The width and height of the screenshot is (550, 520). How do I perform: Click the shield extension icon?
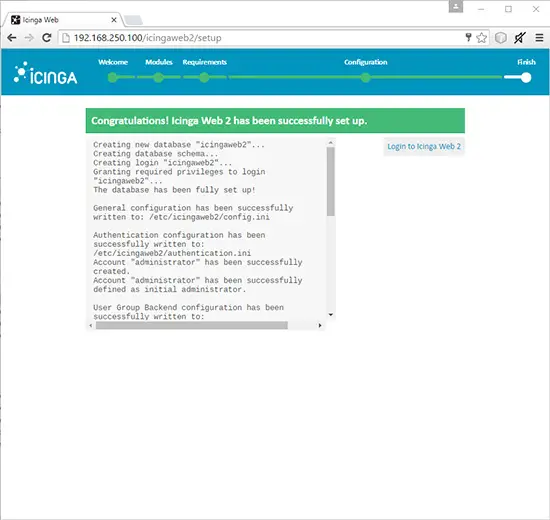pyautogui.click(x=501, y=38)
